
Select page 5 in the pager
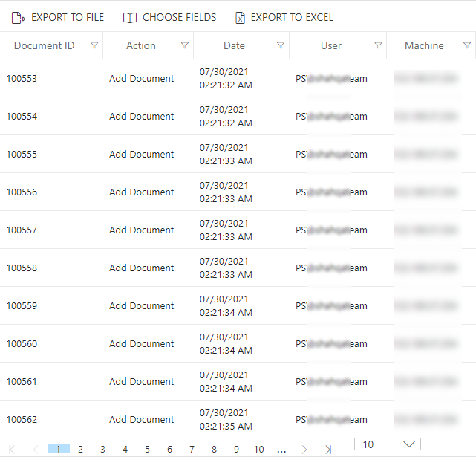(147, 450)
